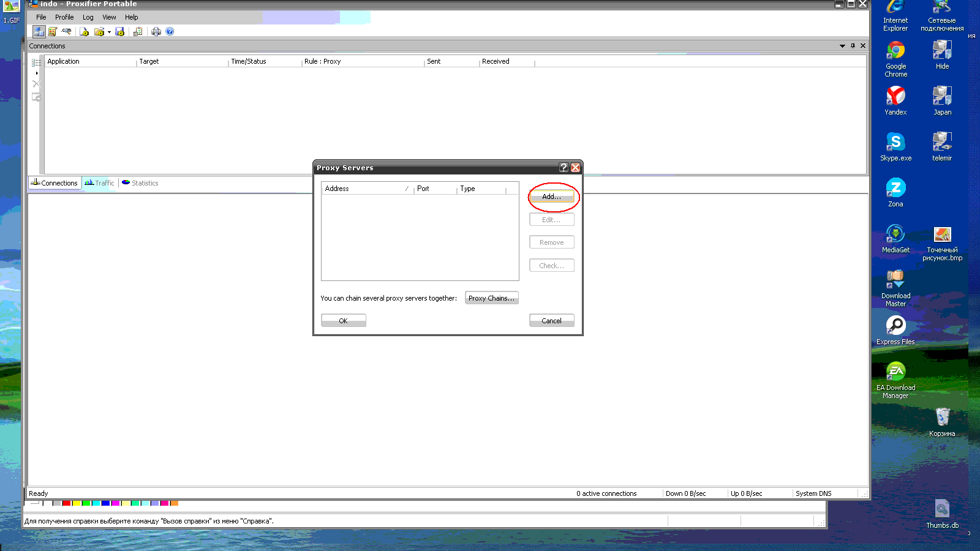Screen dimensions: 980x551
Task: Open the telemir network shortcut icon
Action: 942,147
